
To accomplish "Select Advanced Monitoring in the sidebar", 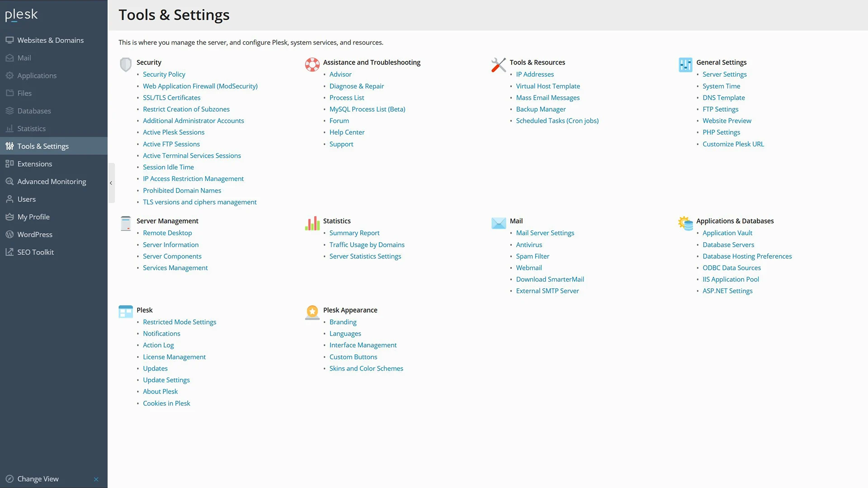I will click(x=54, y=181).
